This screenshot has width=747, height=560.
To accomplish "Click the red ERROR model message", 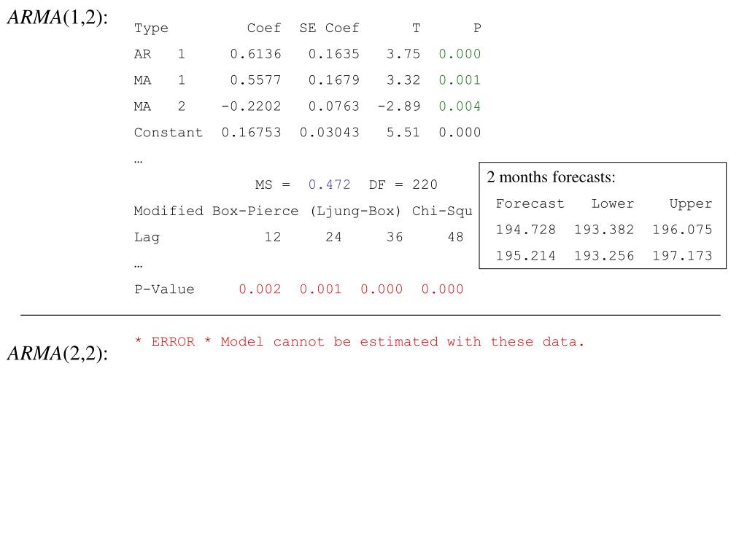I will point(360,342).
